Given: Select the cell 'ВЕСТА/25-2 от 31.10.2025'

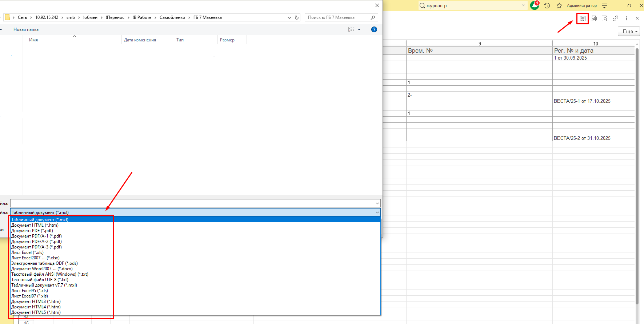Looking at the screenshot, I should (593, 138).
